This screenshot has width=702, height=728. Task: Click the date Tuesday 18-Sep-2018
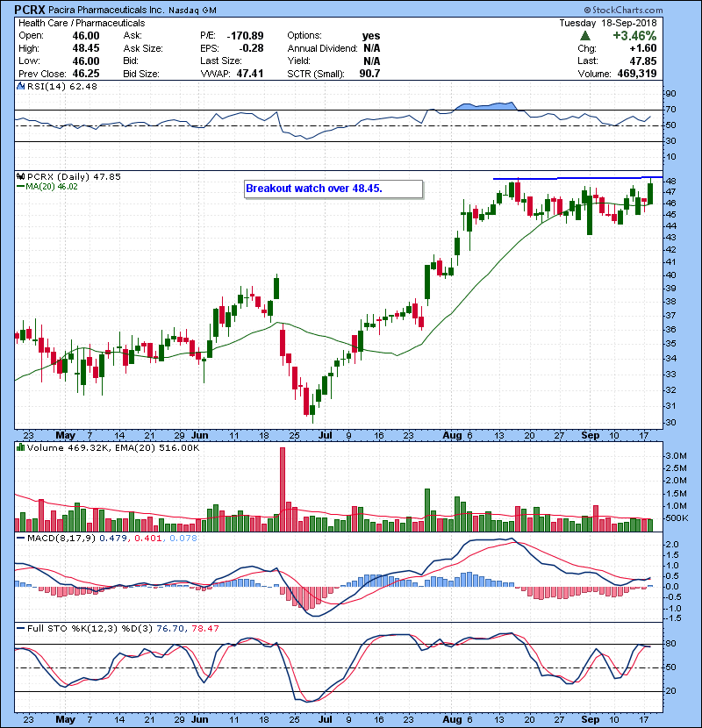pos(608,23)
